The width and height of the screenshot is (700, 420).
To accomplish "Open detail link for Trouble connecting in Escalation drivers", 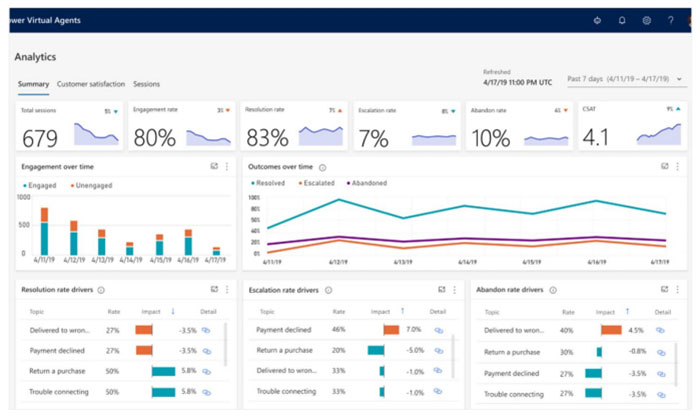I will pos(438,391).
